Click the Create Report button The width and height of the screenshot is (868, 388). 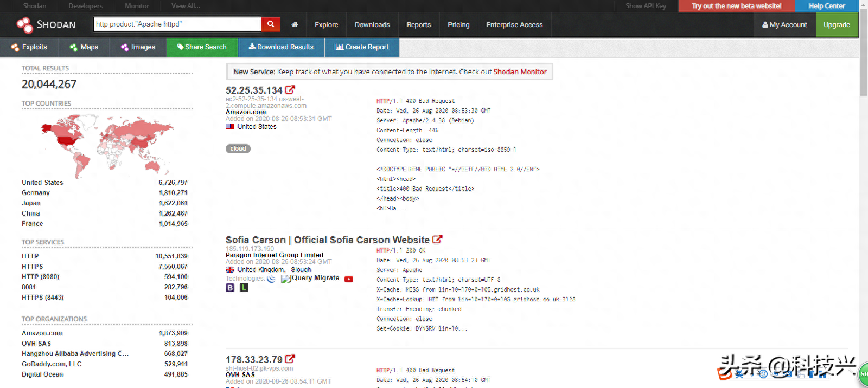362,47
